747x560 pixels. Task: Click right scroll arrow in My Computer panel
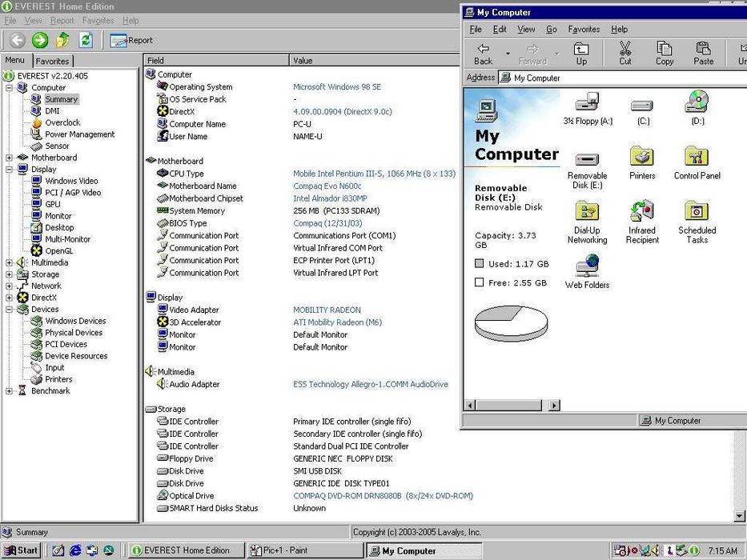(553, 406)
